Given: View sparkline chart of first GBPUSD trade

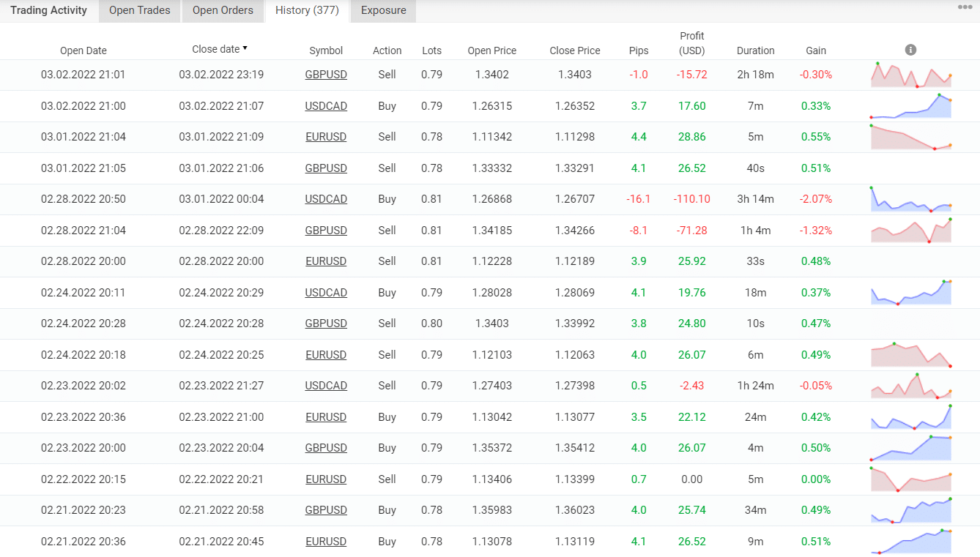Looking at the screenshot, I should (910, 75).
